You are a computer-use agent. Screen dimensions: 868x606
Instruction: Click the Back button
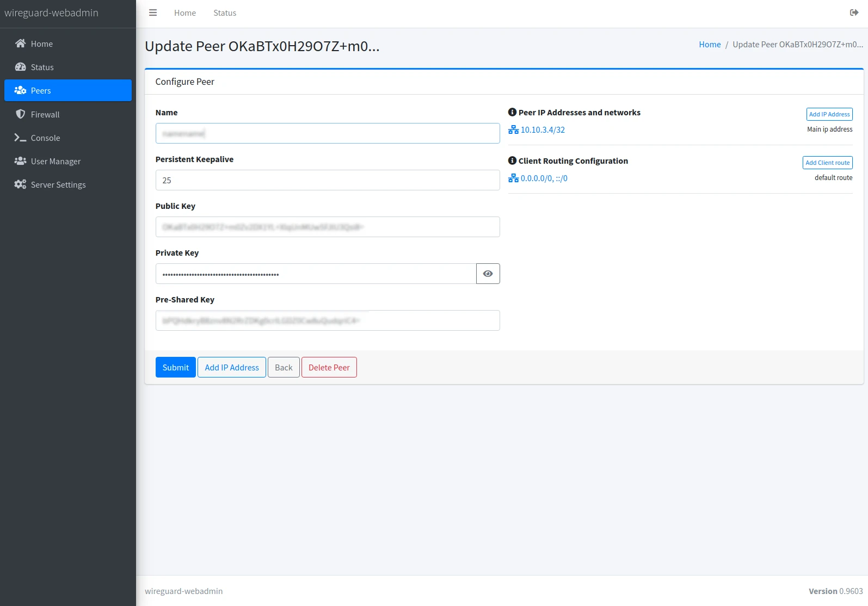284,367
